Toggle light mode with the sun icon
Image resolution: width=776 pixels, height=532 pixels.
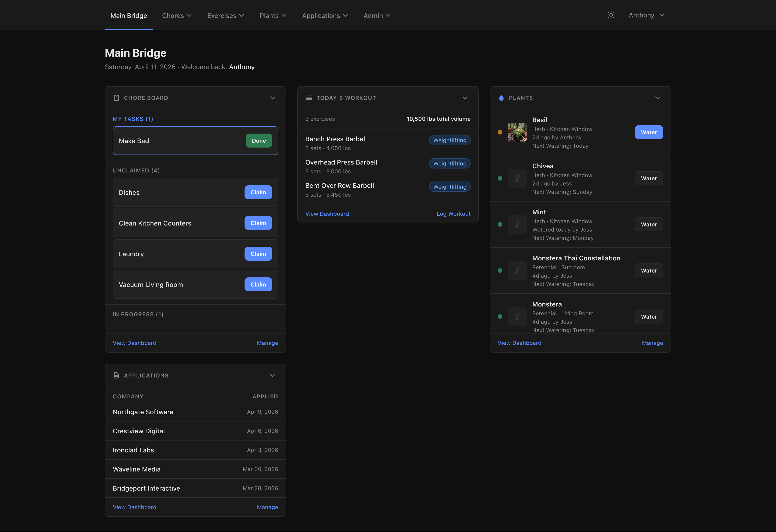tap(611, 15)
